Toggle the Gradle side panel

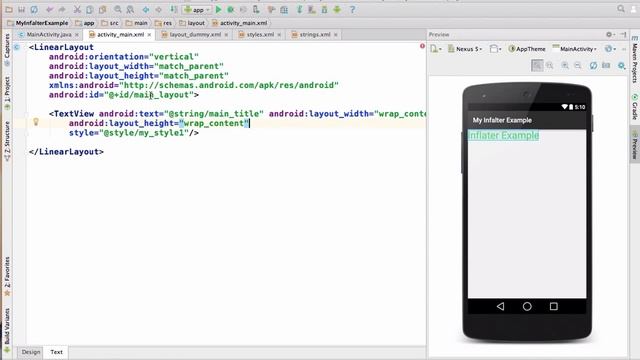click(635, 107)
